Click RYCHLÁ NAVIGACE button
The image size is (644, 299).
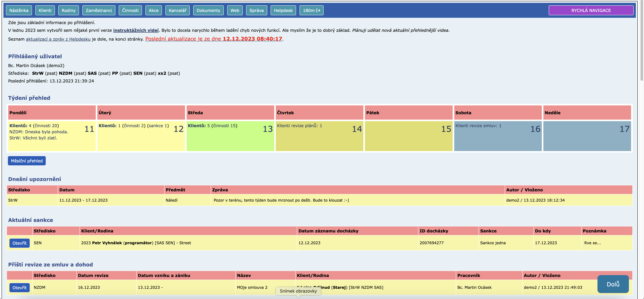click(591, 10)
